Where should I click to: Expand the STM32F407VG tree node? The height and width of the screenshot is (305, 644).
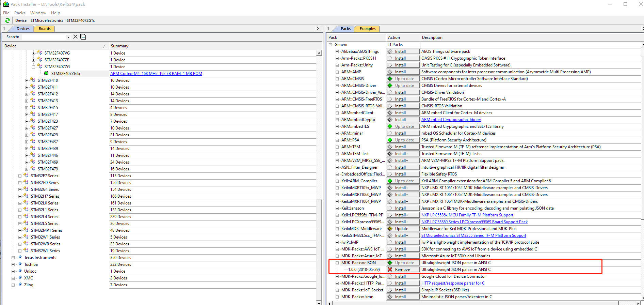click(x=33, y=53)
